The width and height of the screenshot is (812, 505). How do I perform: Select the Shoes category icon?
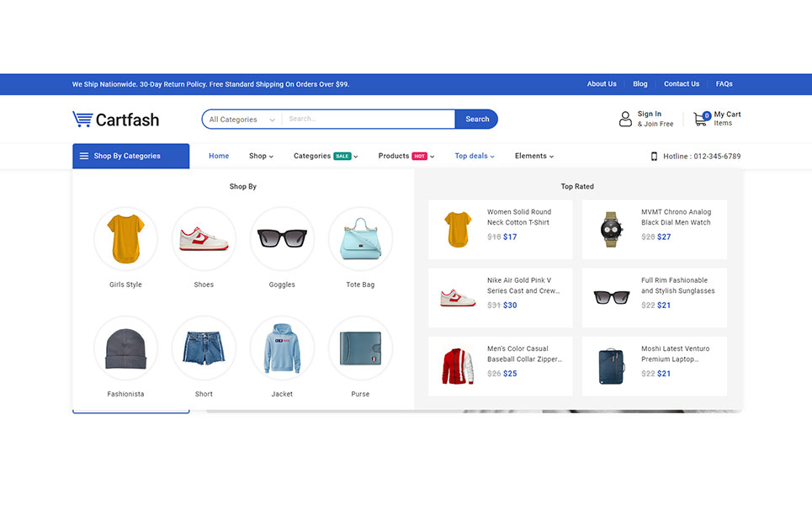204,239
